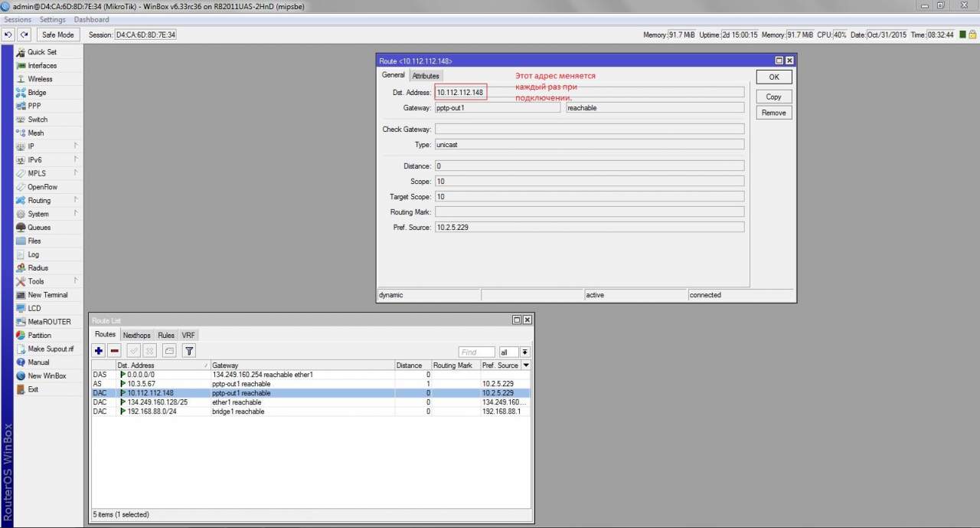Open the Queues sidebar item
This screenshot has height=528, width=980.
pyautogui.click(x=39, y=228)
